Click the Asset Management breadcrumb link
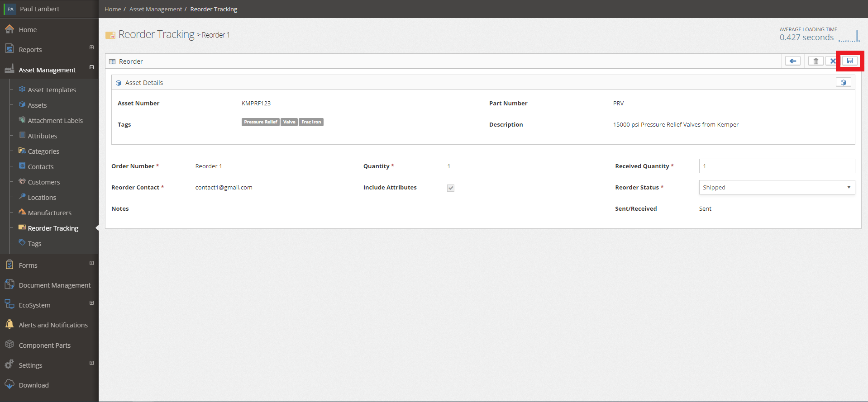868x402 pixels. click(156, 9)
